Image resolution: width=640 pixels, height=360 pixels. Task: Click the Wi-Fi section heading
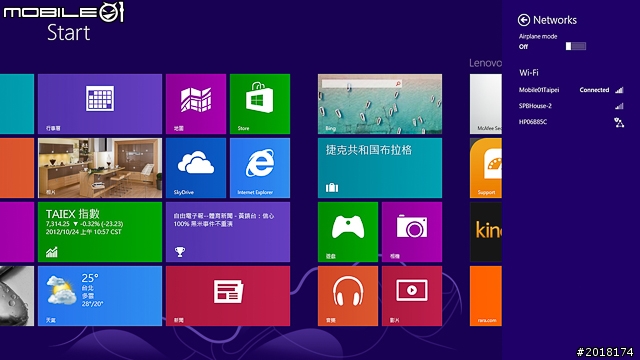529,73
